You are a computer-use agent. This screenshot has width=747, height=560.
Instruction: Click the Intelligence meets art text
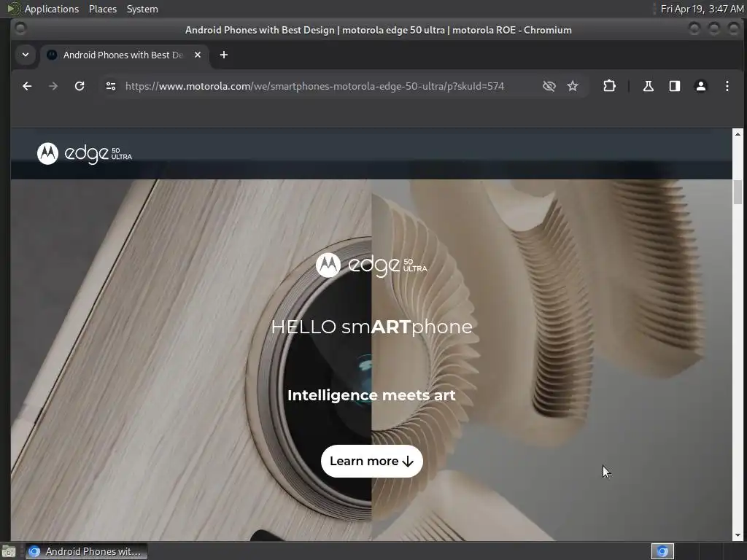click(371, 395)
